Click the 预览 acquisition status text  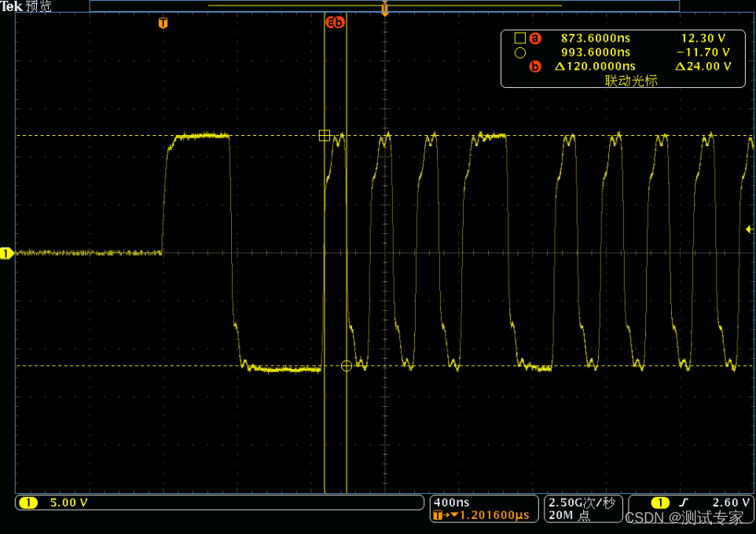click(x=38, y=6)
